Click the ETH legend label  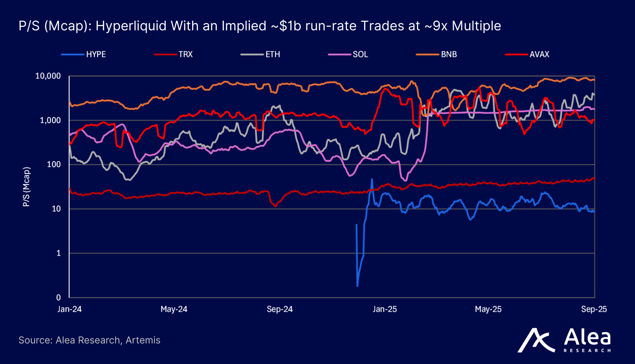pyautogui.click(x=273, y=54)
